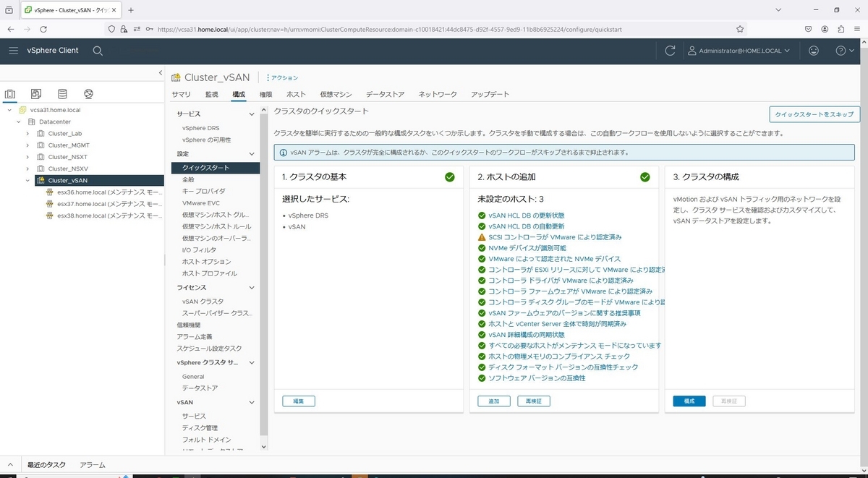Click 再検証 in add hosts card
Screen dimensions: 868x478
pyautogui.click(x=534, y=401)
